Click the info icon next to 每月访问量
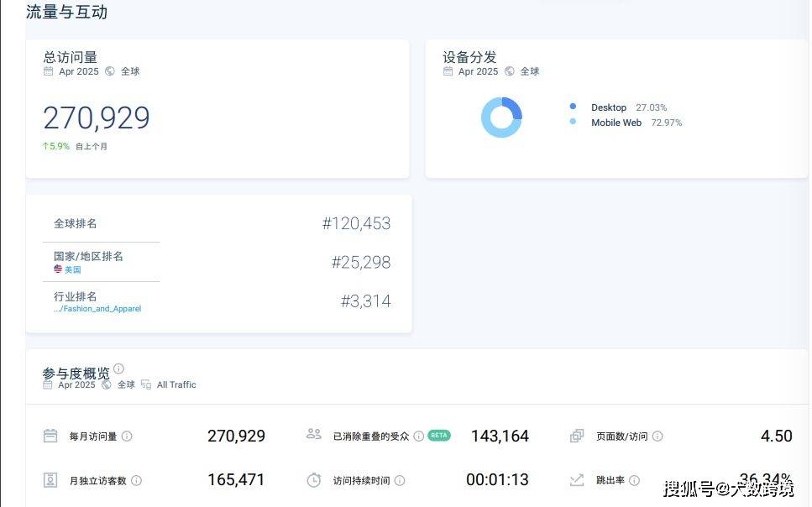This screenshot has width=812, height=507. (127, 436)
